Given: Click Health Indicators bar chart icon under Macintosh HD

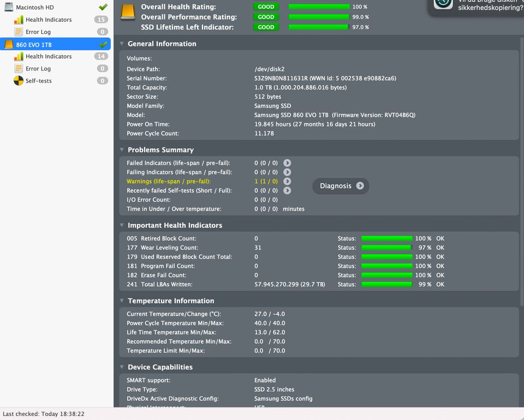Looking at the screenshot, I should click(19, 20).
